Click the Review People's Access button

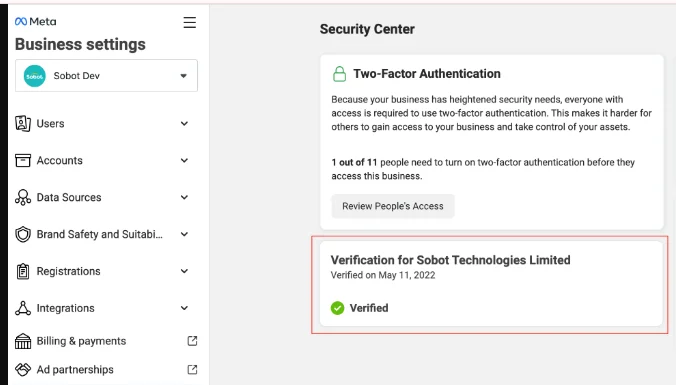[393, 206]
